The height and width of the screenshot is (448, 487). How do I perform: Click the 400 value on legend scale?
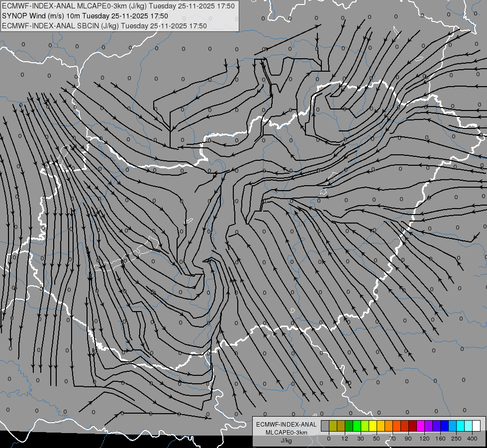coord(472,439)
